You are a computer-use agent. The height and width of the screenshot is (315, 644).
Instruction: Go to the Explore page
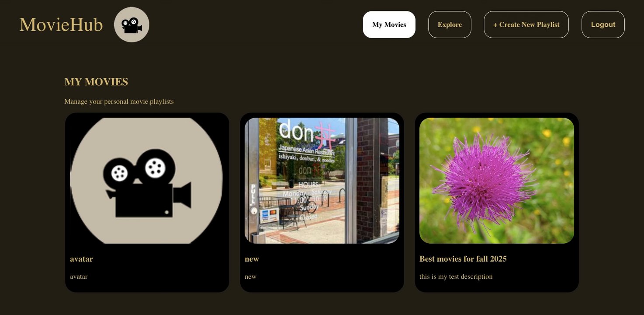[450, 24]
